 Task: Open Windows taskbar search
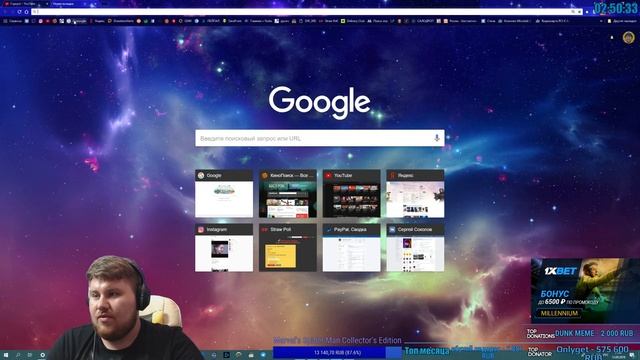[x=18, y=355]
